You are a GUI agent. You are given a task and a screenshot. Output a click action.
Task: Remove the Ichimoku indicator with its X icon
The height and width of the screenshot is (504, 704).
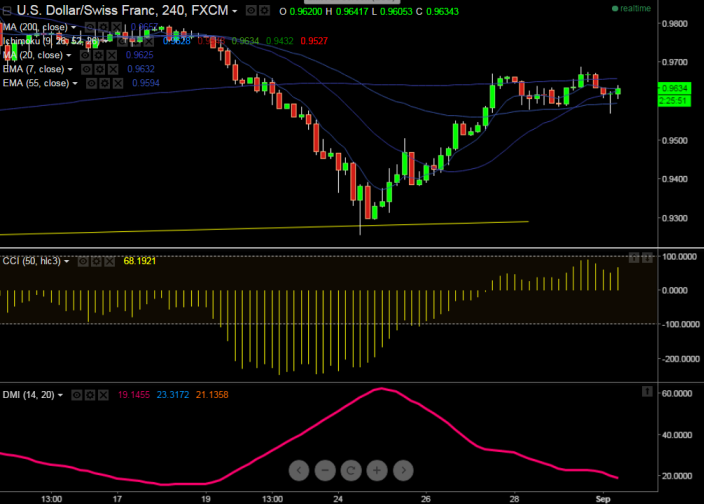tap(149, 41)
